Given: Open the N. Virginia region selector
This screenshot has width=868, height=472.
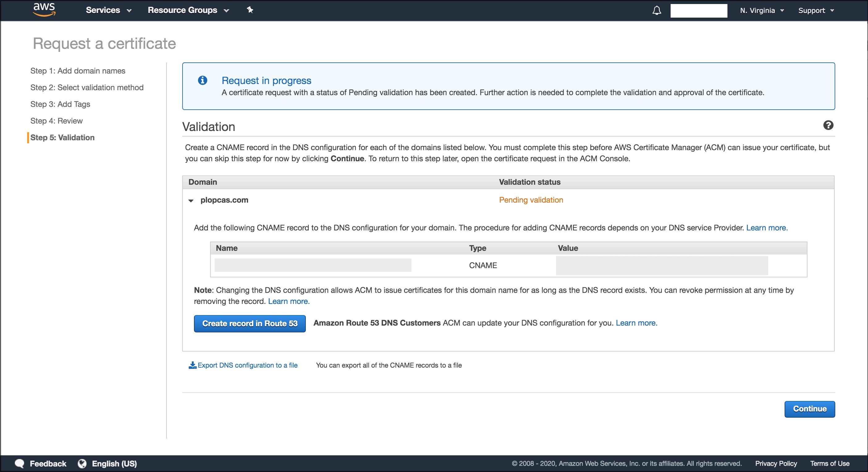Looking at the screenshot, I should (762, 11).
